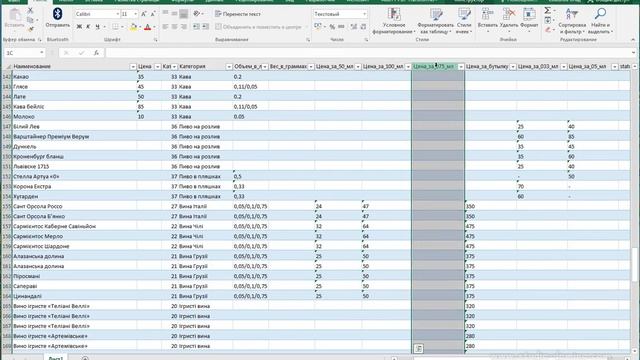Click the decrease indent icon
The height and width of the screenshot is (360, 640).
pyautogui.click(x=196, y=27)
